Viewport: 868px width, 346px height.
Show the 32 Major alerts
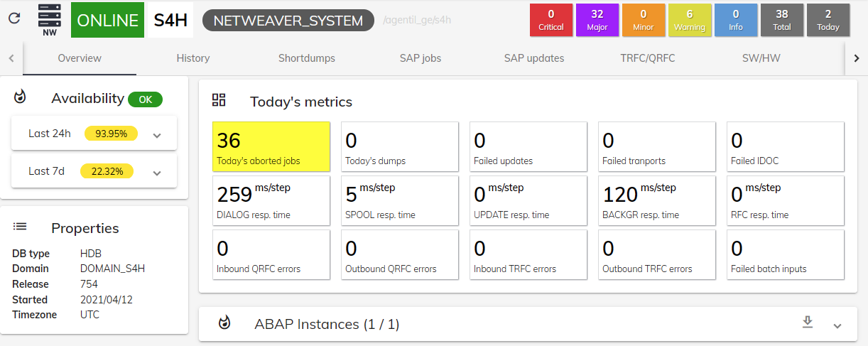[597, 20]
